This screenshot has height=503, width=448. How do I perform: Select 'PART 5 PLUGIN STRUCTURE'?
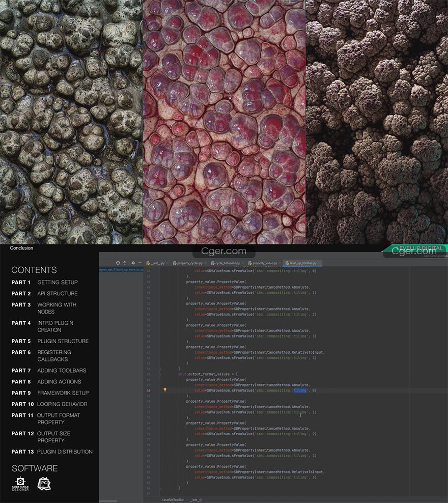tap(50, 341)
